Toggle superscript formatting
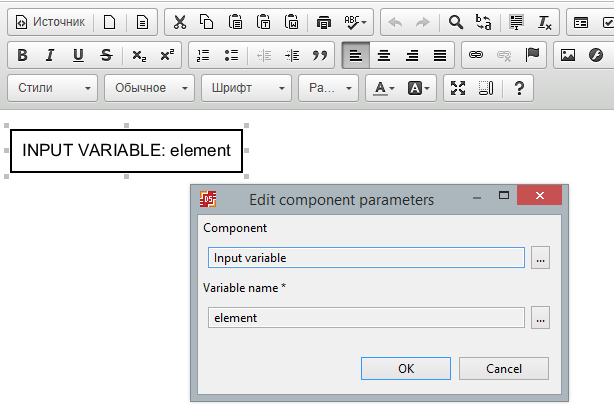Viewport: 614px width, 420px height. [167, 55]
